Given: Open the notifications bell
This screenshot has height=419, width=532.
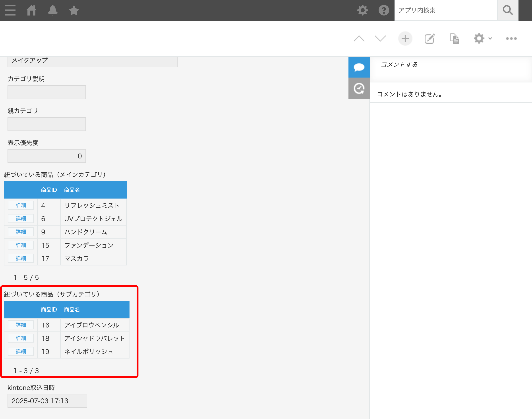Looking at the screenshot, I should pos(53,10).
